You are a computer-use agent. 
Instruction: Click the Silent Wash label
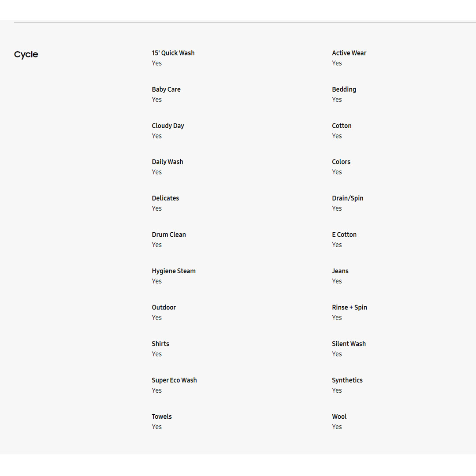coord(349,344)
